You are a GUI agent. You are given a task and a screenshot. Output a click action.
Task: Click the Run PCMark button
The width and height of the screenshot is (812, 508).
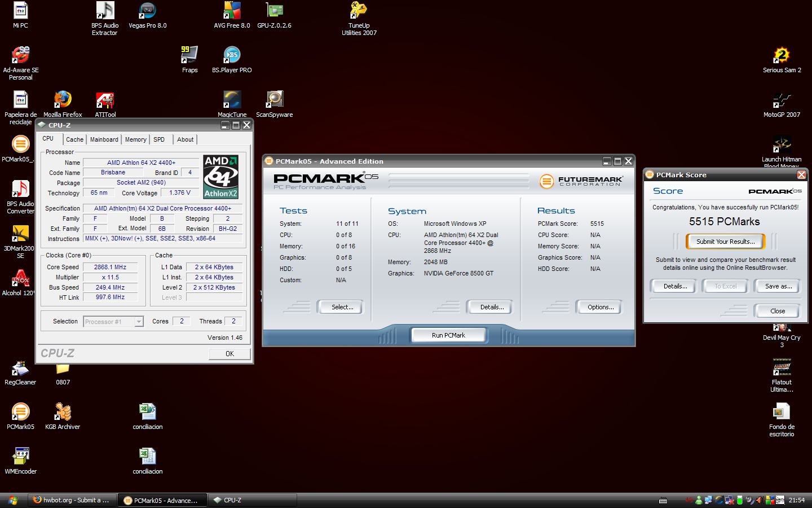pyautogui.click(x=448, y=335)
